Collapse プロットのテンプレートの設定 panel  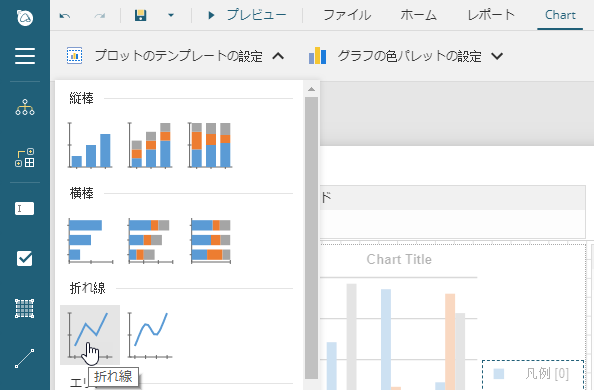pyautogui.click(x=278, y=56)
